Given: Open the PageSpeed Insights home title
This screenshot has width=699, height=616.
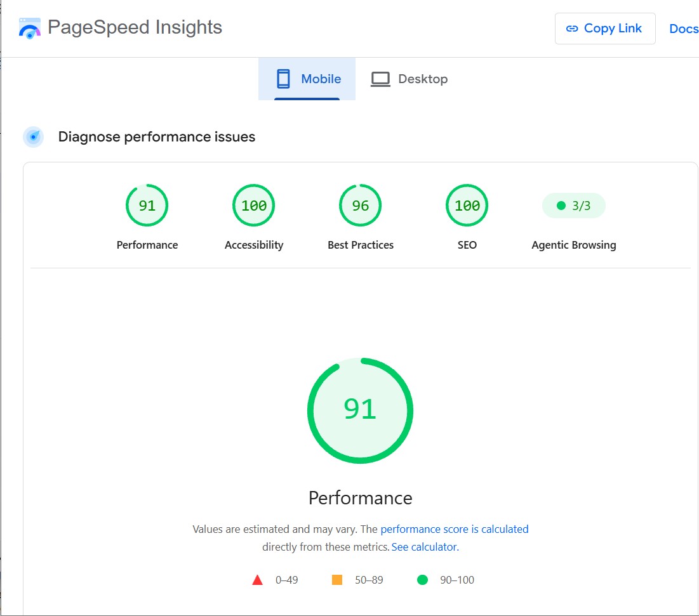Looking at the screenshot, I should (x=135, y=27).
